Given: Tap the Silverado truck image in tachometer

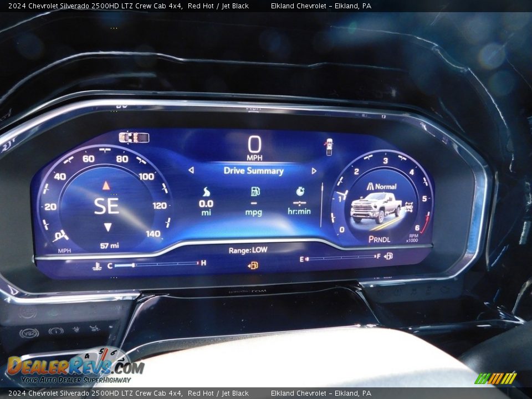Looking at the screenshot, I should [x=376, y=208].
